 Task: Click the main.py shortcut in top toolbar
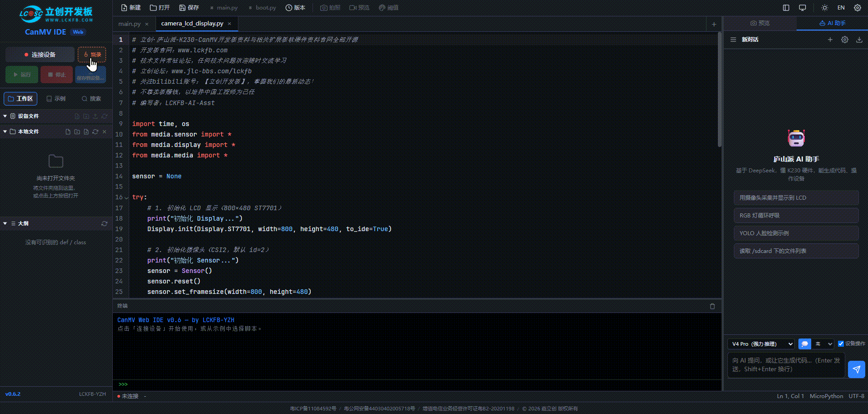click(x=224, y=8)
